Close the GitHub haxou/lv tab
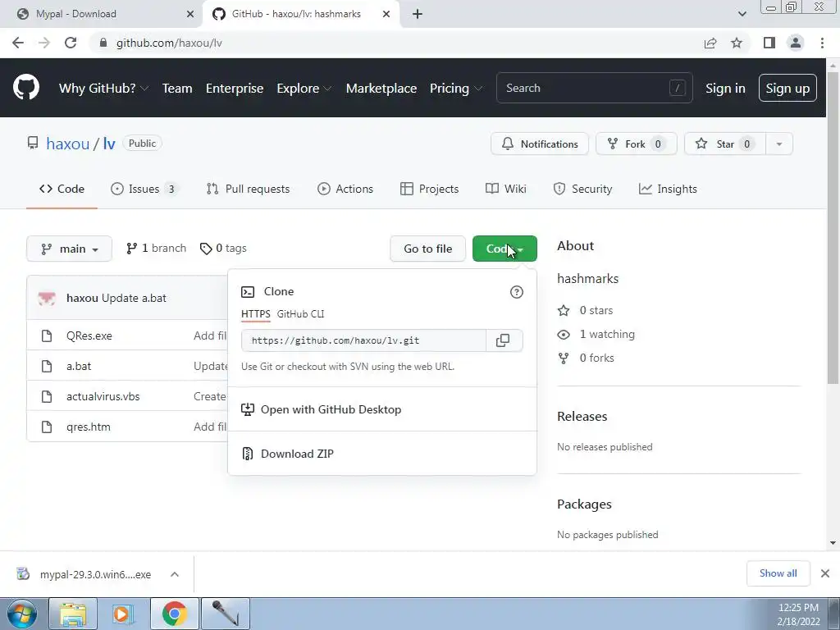This screenshot has width=840, height=630. click(x=386, y=14)
